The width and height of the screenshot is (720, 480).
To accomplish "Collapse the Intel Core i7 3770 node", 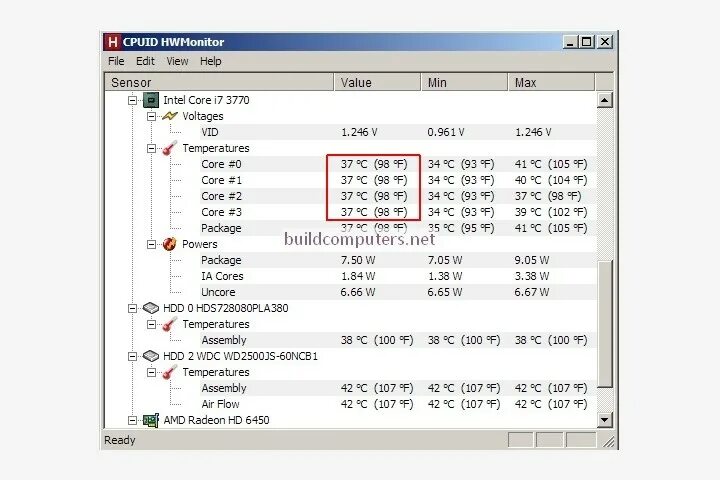I will pos(132,100).
